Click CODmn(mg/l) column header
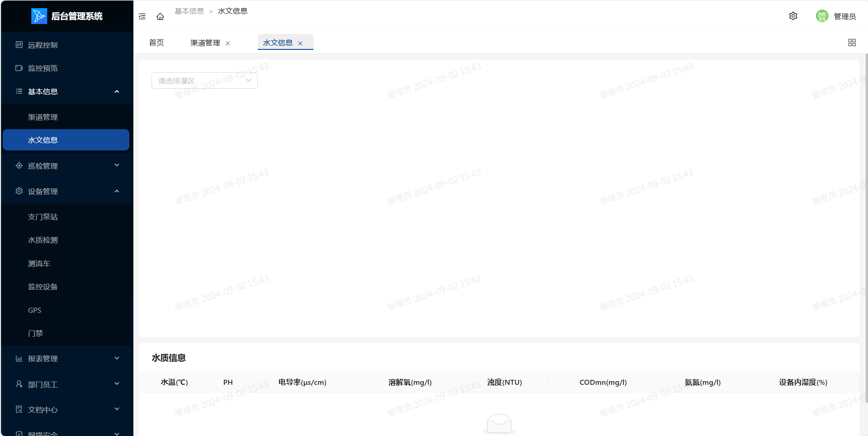Viewport: 868px width, 436px height. point(603,382)
